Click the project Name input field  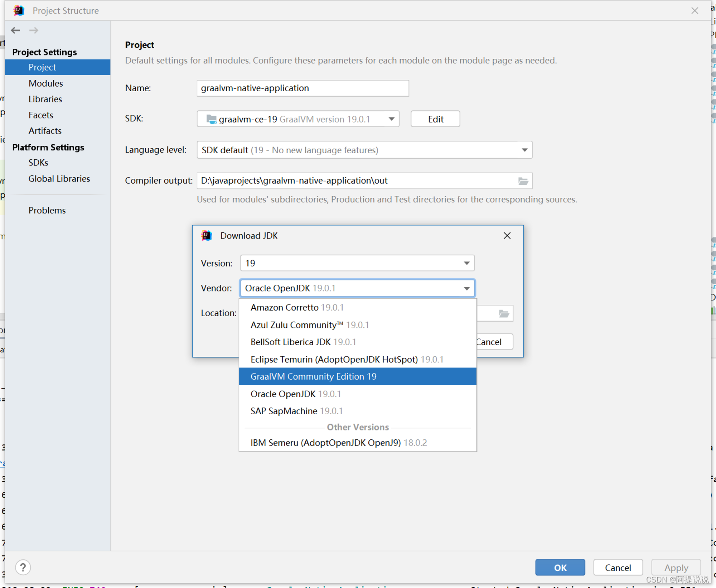[303, 88]
